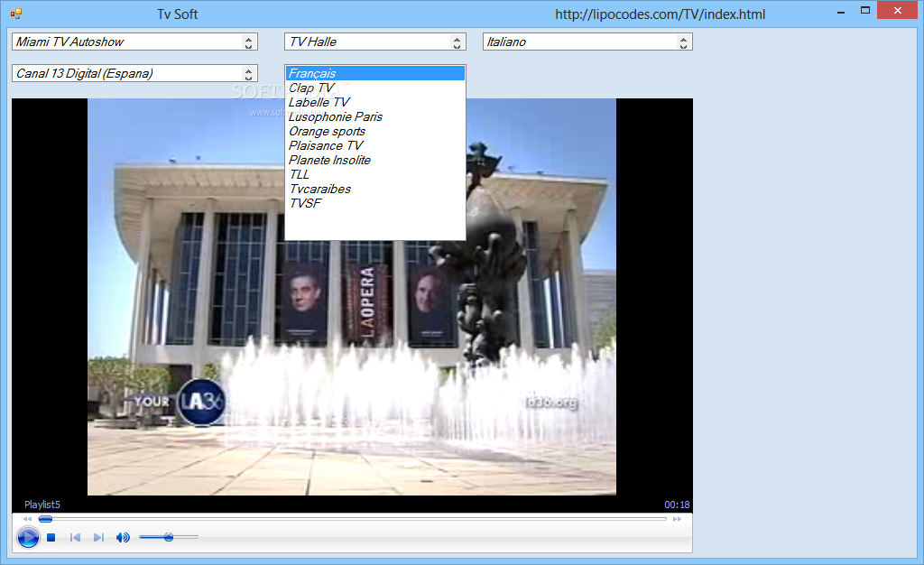Viewport: 924px width, 565px height.
Task: Minimize the Tv Soft window
Action: click(x=841, y=11)
